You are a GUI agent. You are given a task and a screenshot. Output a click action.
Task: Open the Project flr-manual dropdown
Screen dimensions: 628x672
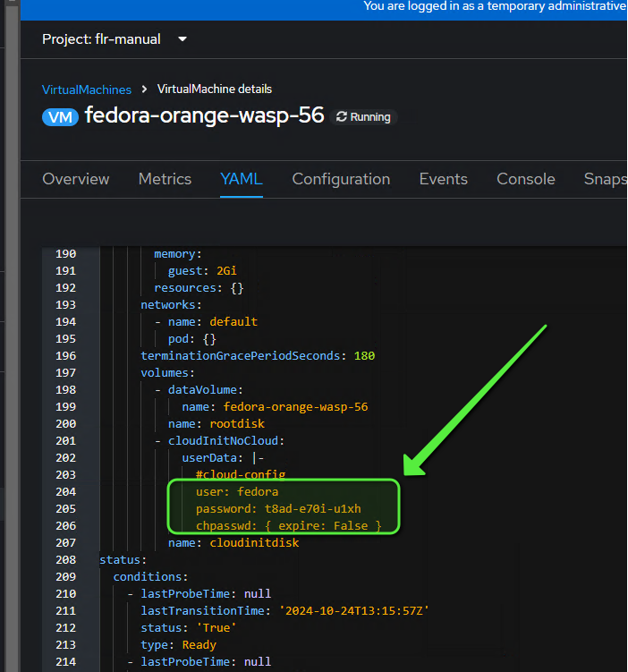pyautogui.click(x=115, y=39)
